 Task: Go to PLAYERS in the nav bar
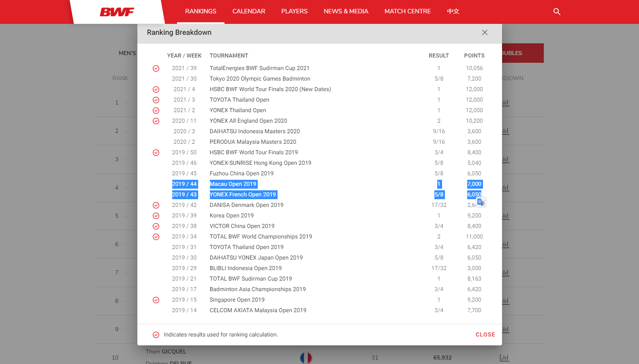[295, 11]
